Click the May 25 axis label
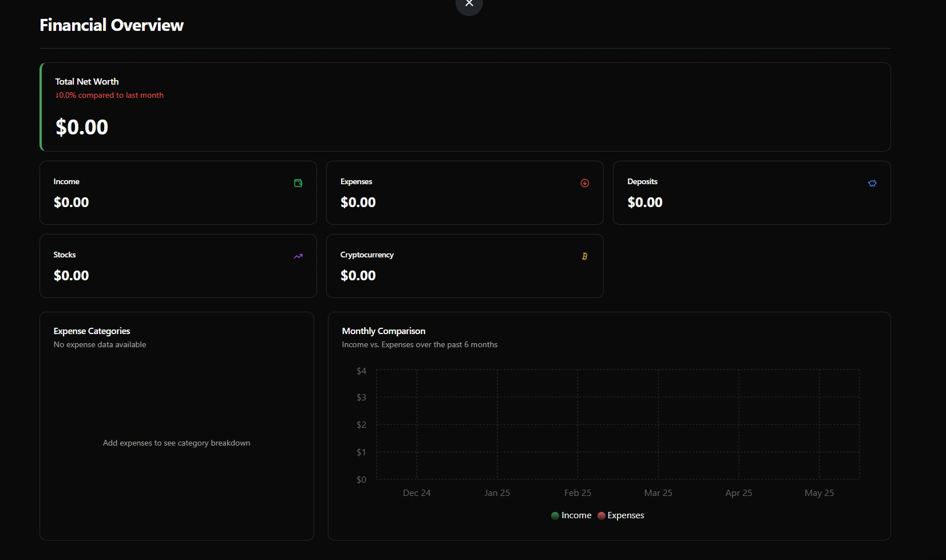946x560 pixels. (x=820, y=493)
